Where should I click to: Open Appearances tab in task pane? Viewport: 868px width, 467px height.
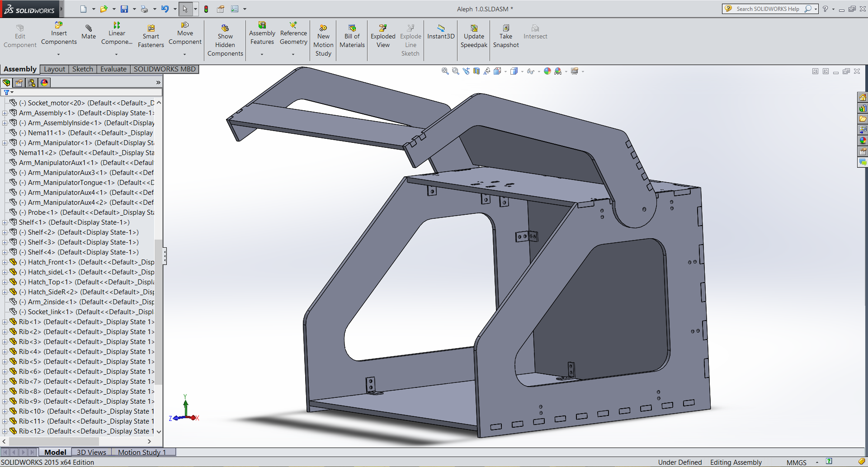(x=863, y=141)
